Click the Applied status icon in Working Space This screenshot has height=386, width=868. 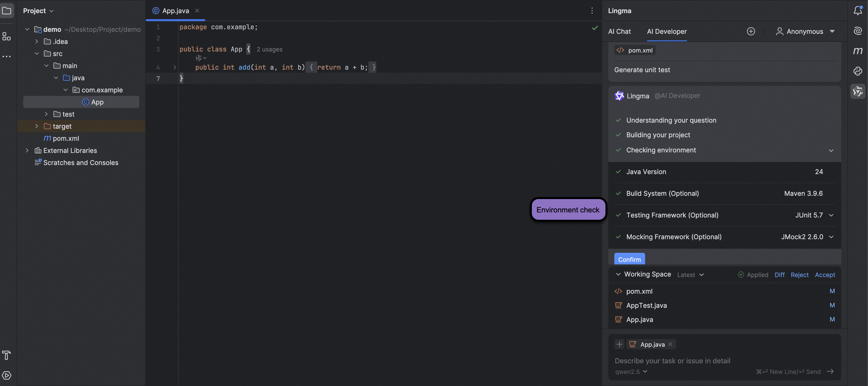[741, 274]
